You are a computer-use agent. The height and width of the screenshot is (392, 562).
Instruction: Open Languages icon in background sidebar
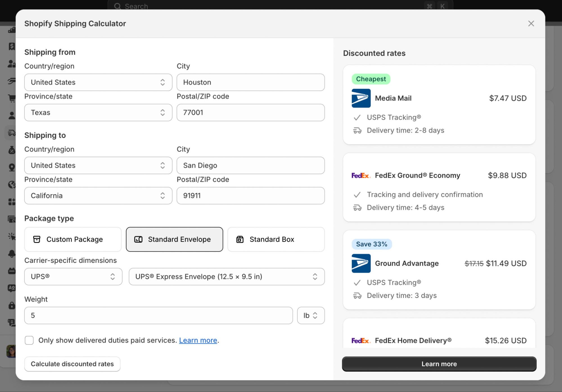click(12, 288)
